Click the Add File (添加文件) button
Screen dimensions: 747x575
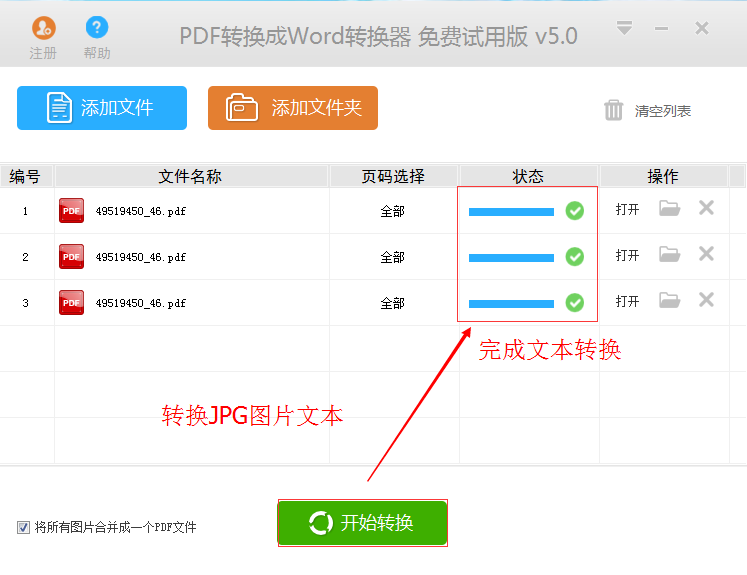[102, 108]
